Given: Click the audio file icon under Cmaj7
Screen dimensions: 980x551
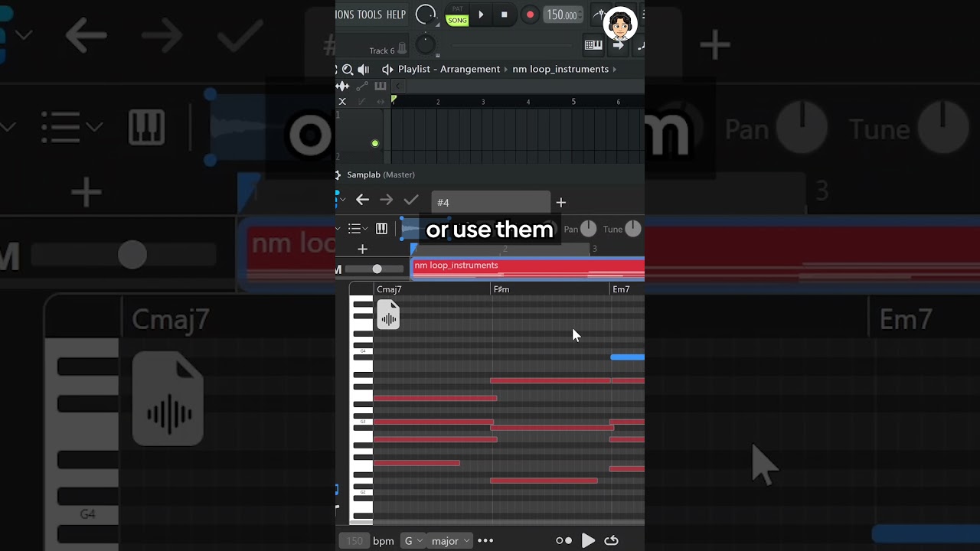Looking at the screenshot, I should pyautogui.click(x=388, y=315).
